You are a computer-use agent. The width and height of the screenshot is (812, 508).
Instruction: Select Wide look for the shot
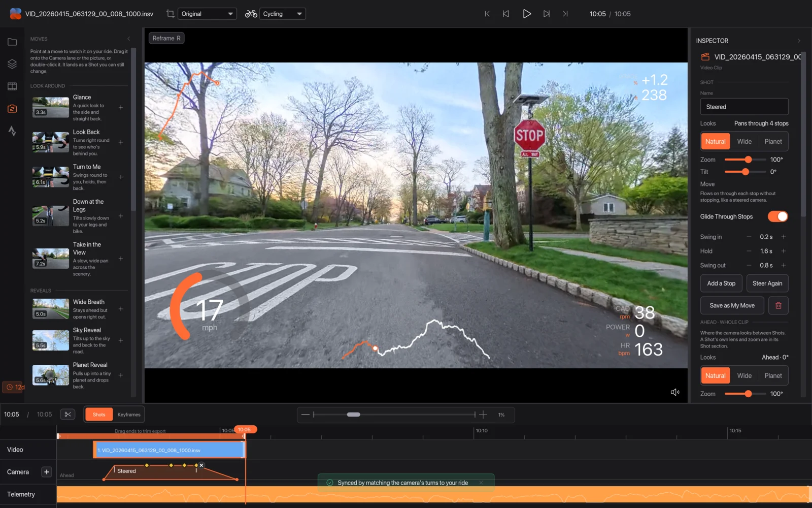pyautogui.click(x=745, y=142)
